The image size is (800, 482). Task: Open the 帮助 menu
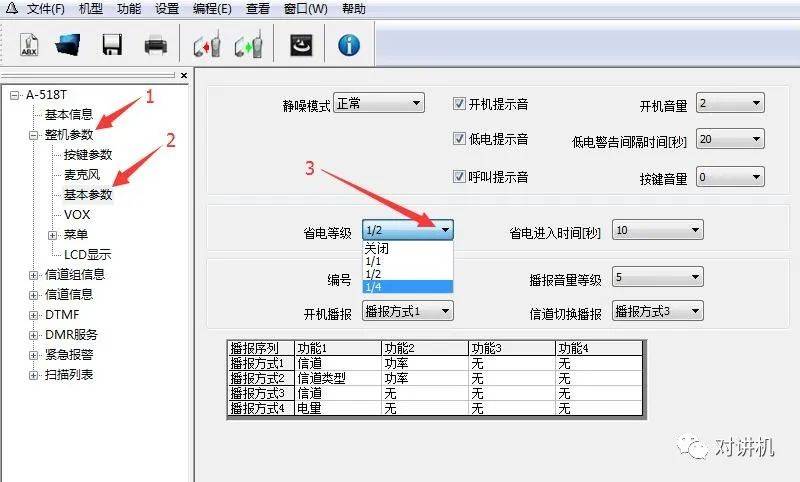[x=354, y=9]
